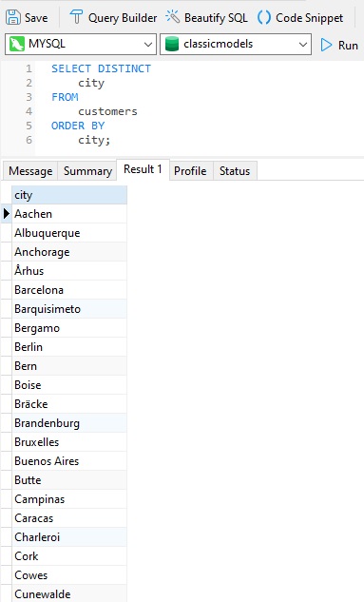Open the classicmodels database dropdown
This screenshot has width=364, height=602.
[236, 44]
